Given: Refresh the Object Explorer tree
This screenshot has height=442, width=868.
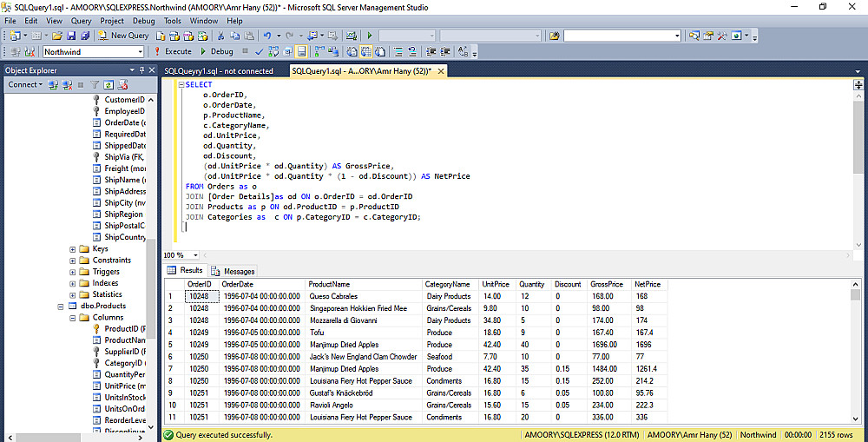Looking at the screenshot, I should tap(109, 84).
